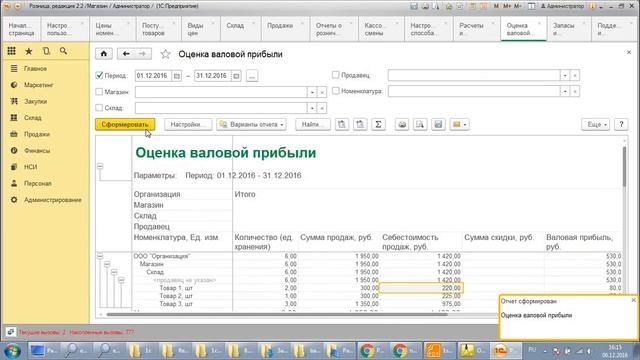Open the favorites star in the sidebar panel

click(x=29, y=51)
